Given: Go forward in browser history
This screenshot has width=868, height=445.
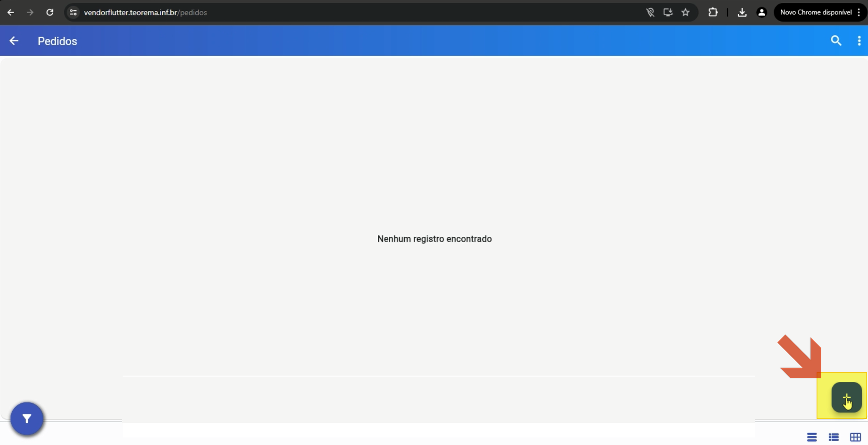Looking at the screenshot, I should (x=30, y=12).
